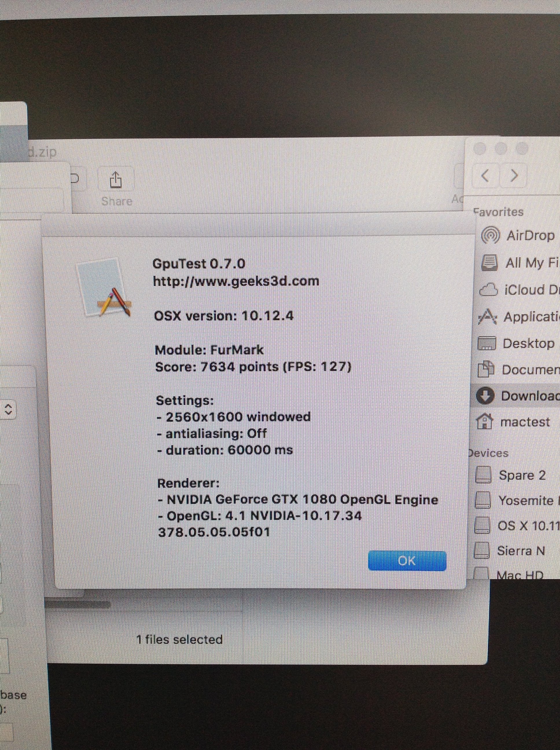Image resolution: width=560 pixels, height=750 pixels.
Task: Go back with Finder back arrow
Action: (x=485, y=176)
